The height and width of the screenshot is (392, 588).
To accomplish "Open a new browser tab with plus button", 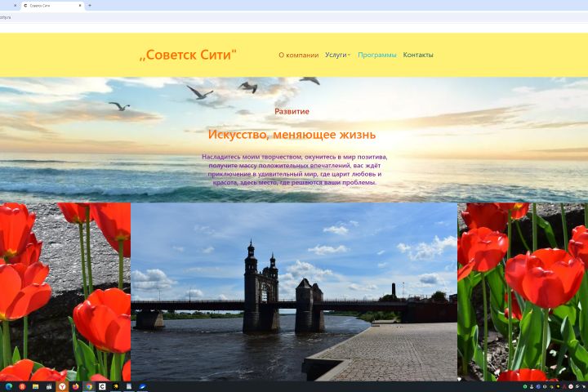I will (x=90, y=6).
